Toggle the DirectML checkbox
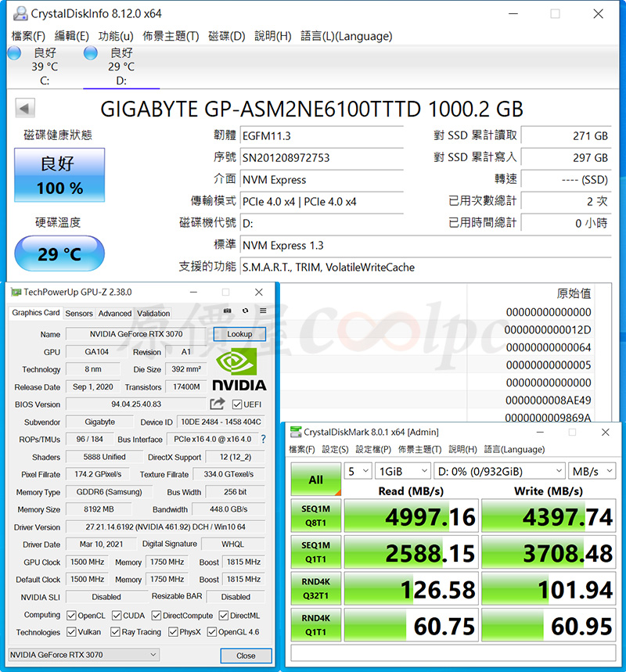 tap(224, 616)
